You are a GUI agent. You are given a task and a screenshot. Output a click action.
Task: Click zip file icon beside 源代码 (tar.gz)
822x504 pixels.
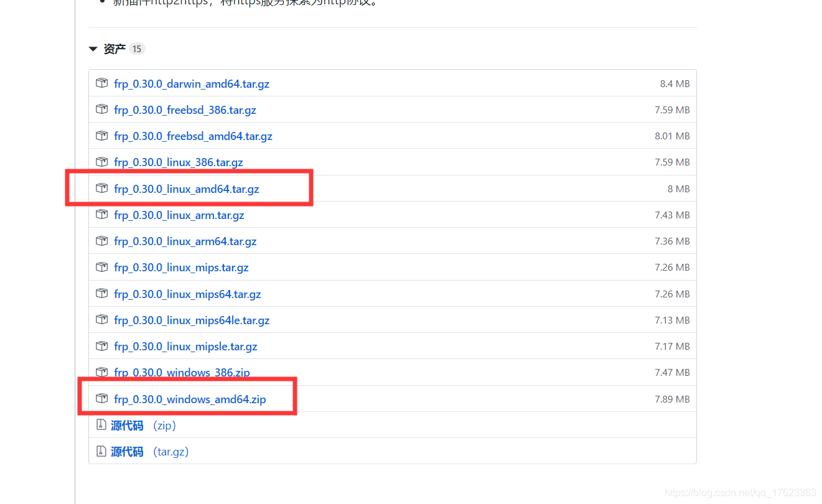[101, 450]
